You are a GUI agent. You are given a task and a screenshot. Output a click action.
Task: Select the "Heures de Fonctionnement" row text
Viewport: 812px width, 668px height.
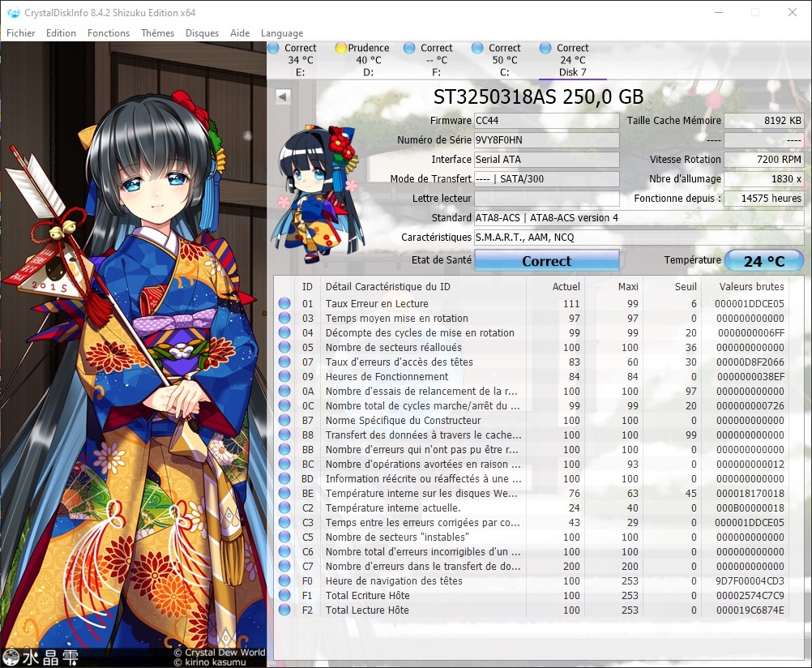pyautogui.click(x=387, y=377)
